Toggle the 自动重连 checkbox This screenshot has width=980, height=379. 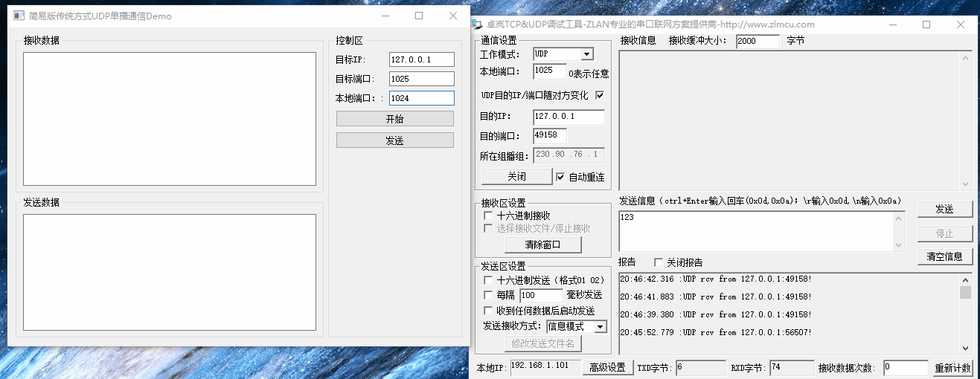pos(561,177)
